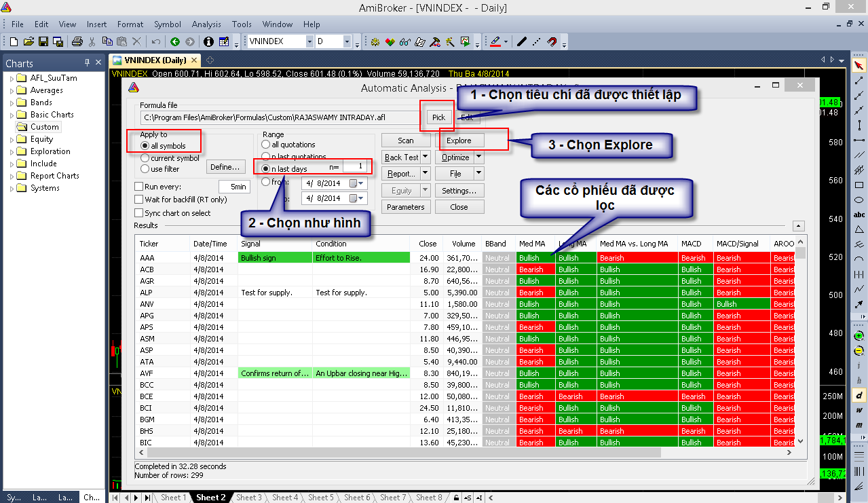The image size is (868, 503).
Task: Select the 'current symbol' radio button
Action: click(145, 157)
